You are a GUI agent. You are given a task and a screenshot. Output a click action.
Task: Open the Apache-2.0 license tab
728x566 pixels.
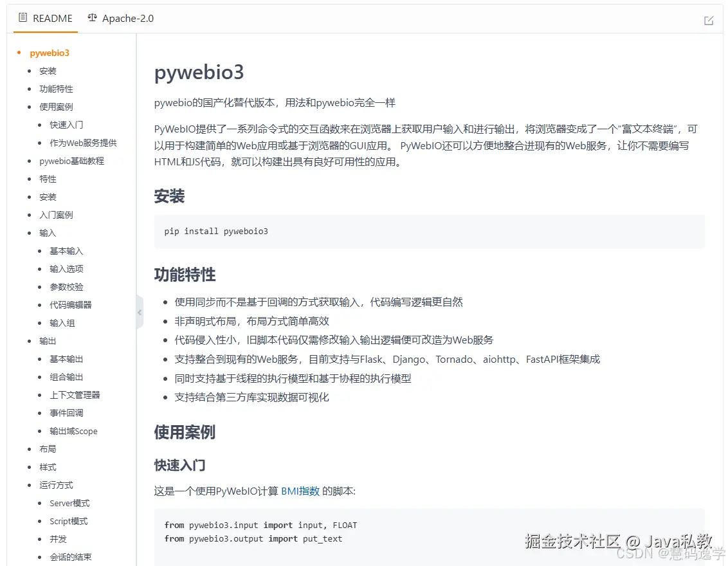(x=121, y=19)
